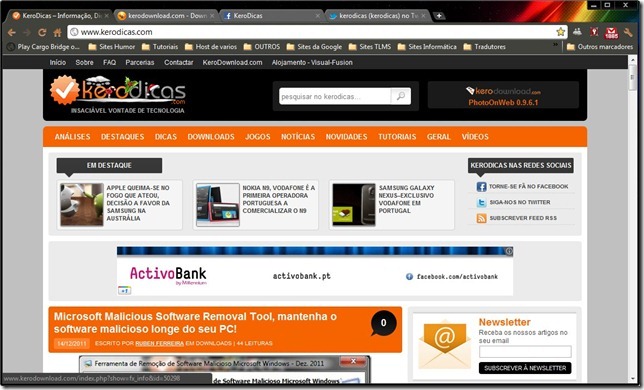
Task: Click the Kerodicas logo
Action: (118, 90)
